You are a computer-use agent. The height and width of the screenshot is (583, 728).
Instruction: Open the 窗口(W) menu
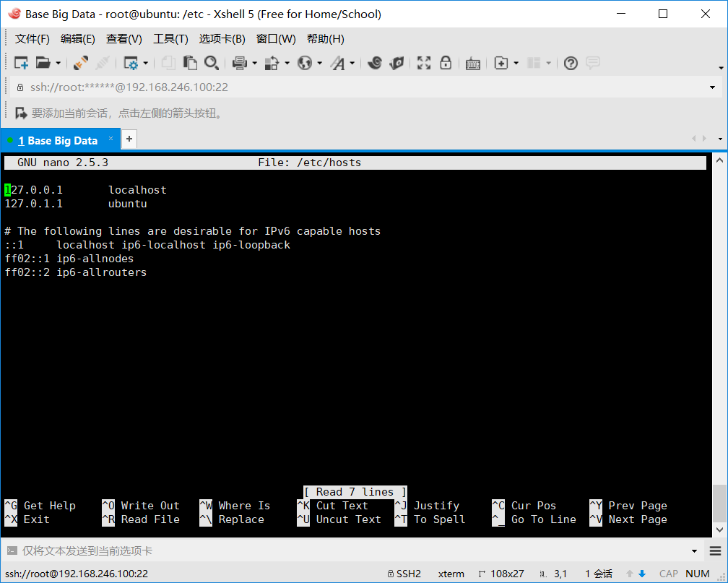[x=276, y=39]
